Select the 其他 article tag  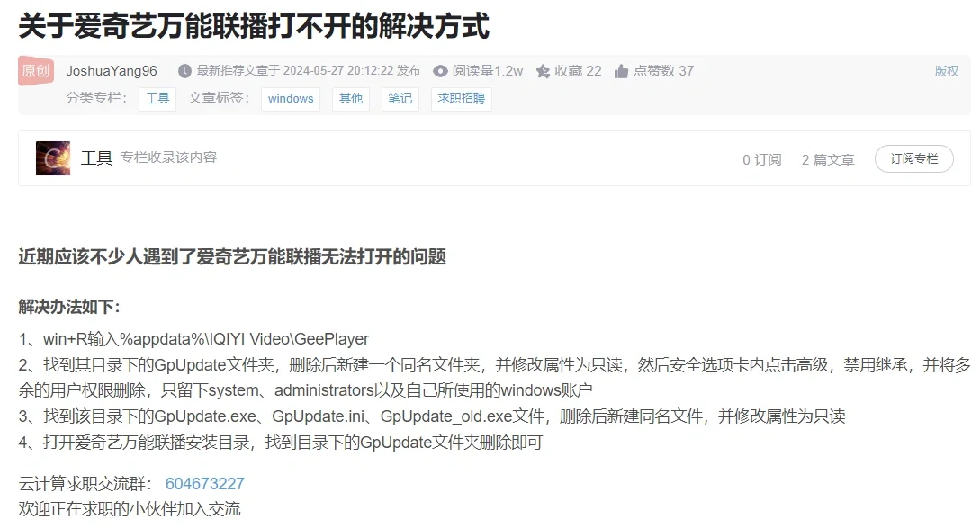coord(350,99)
